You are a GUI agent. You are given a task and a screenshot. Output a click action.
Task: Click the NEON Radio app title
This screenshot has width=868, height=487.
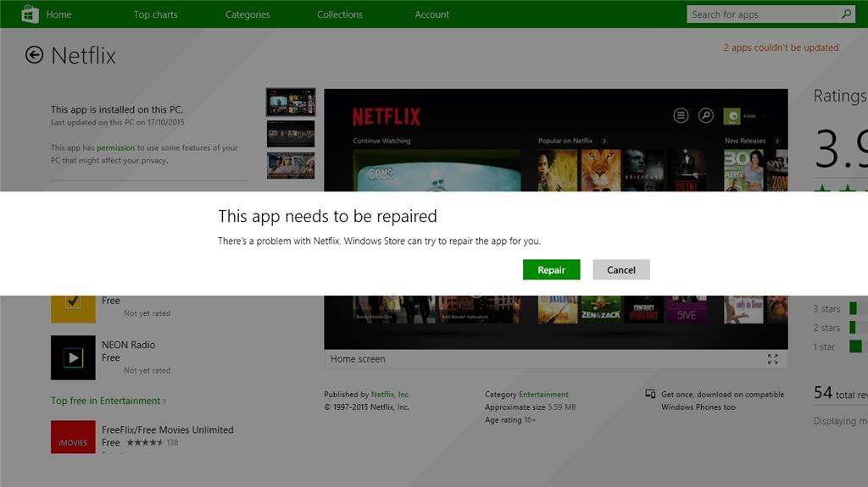pos(129,345)
